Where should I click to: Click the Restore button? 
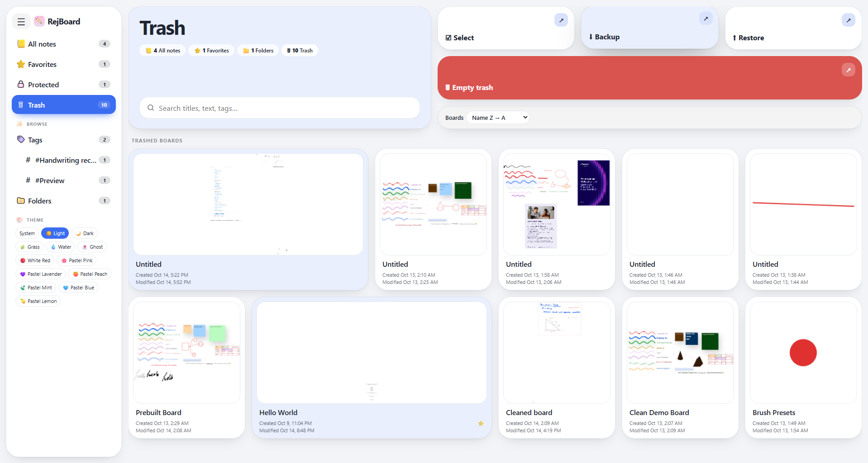point(793,28)
